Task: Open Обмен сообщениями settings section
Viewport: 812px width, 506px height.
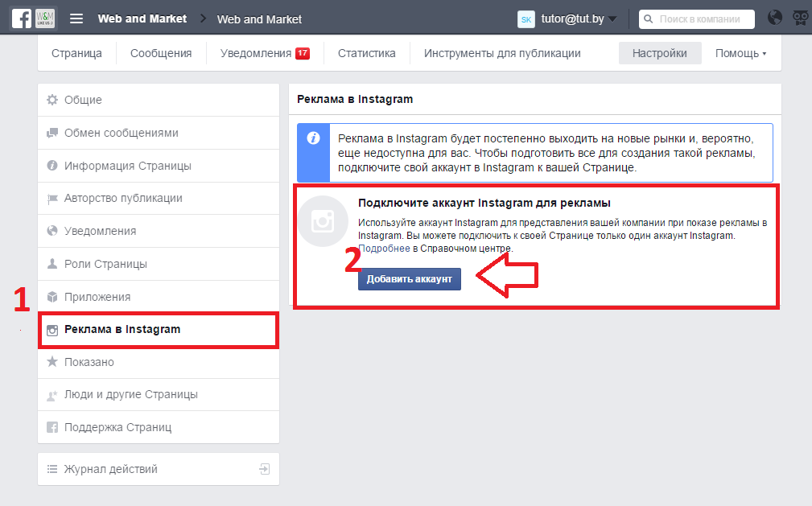Action: [159, 133]
